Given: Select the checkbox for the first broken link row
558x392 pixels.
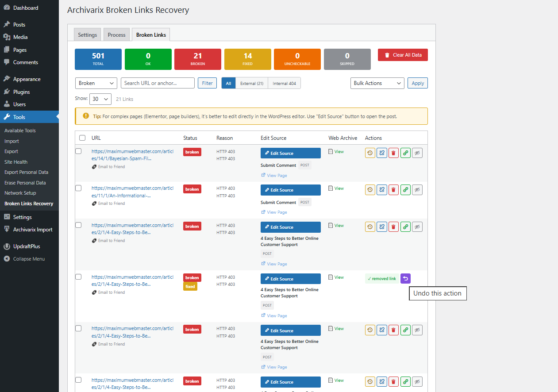Looking at the screenshot, I should click(78, 150).
